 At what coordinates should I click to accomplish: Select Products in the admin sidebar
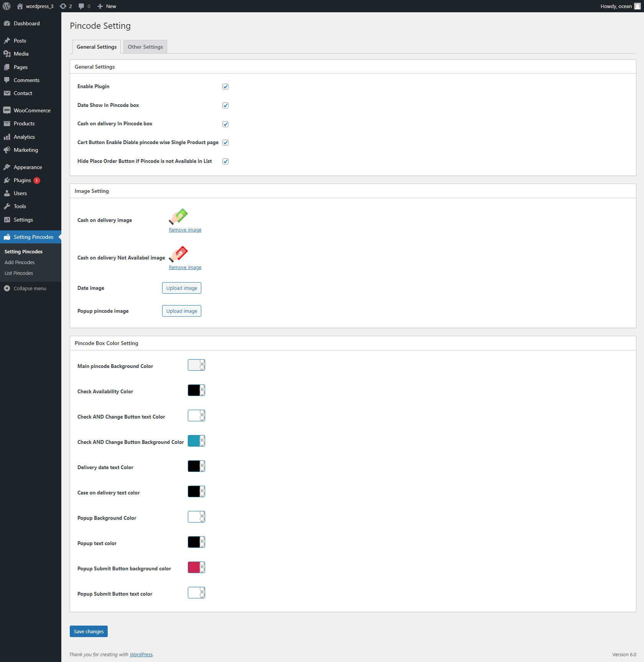coord(24,123)
